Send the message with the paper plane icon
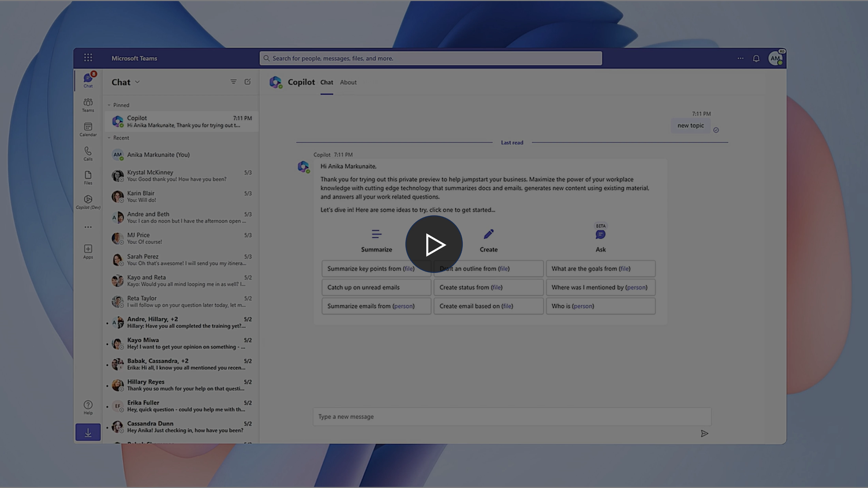Viewport: 868px width, 488px height. [705, 433]
